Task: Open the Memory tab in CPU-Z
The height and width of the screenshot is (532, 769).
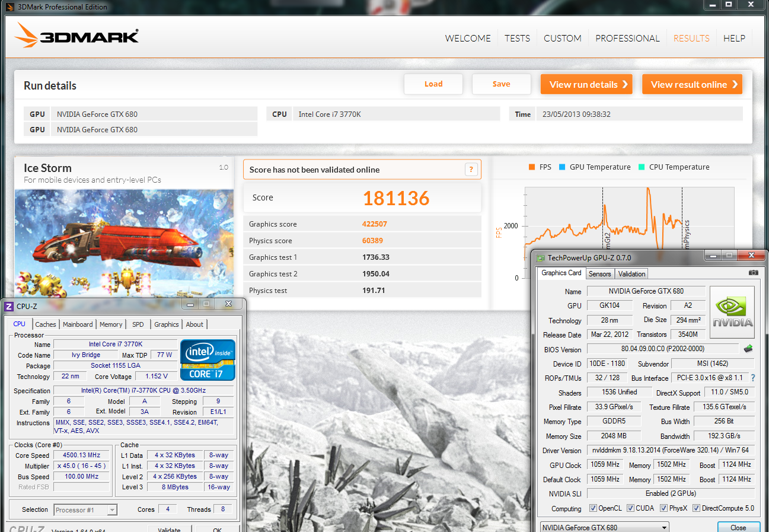Action: click(x=111, y=324)
